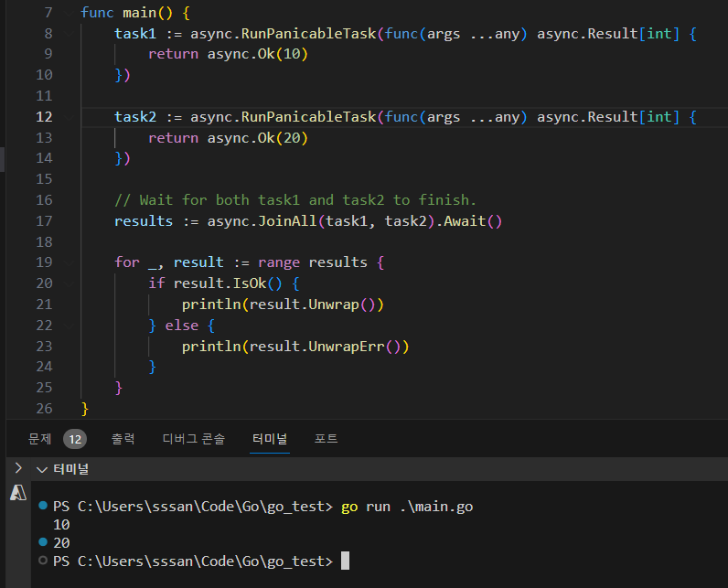The image size is (728, 588).
Task: Fold the else block at line 22
Action: tap(70, 326)
